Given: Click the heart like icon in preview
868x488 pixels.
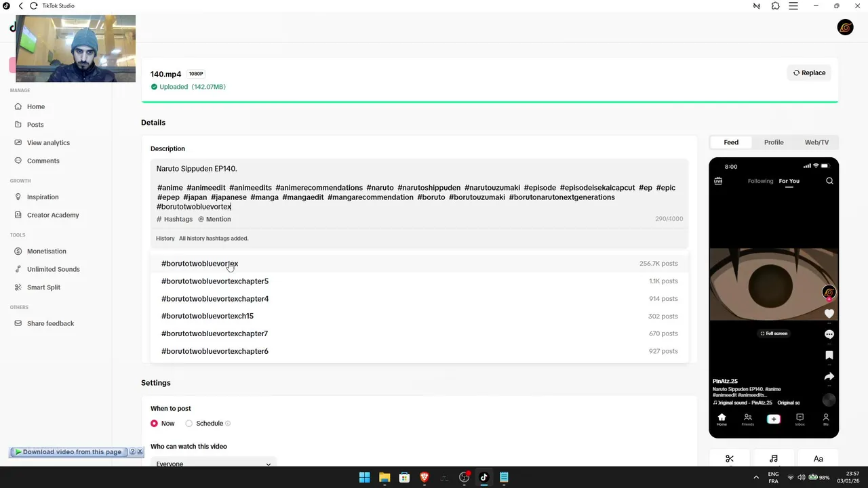Looking at the screenshot, I should click(829, 314).
